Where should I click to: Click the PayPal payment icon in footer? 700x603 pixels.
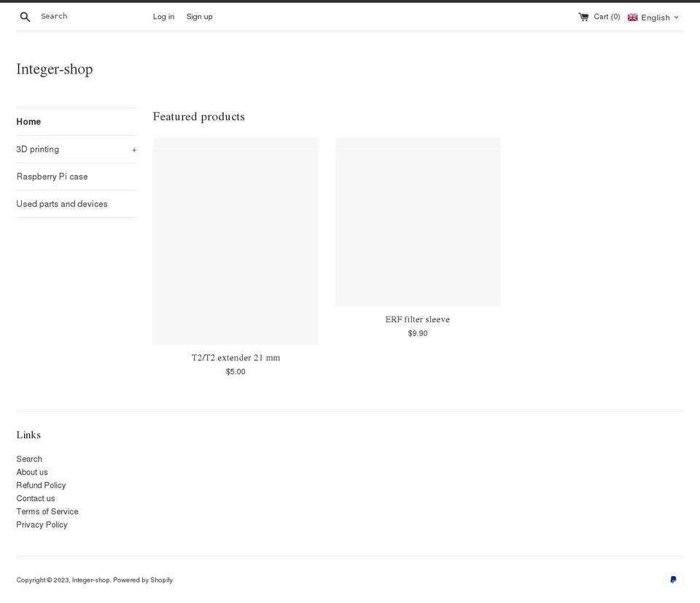(672, 580)
